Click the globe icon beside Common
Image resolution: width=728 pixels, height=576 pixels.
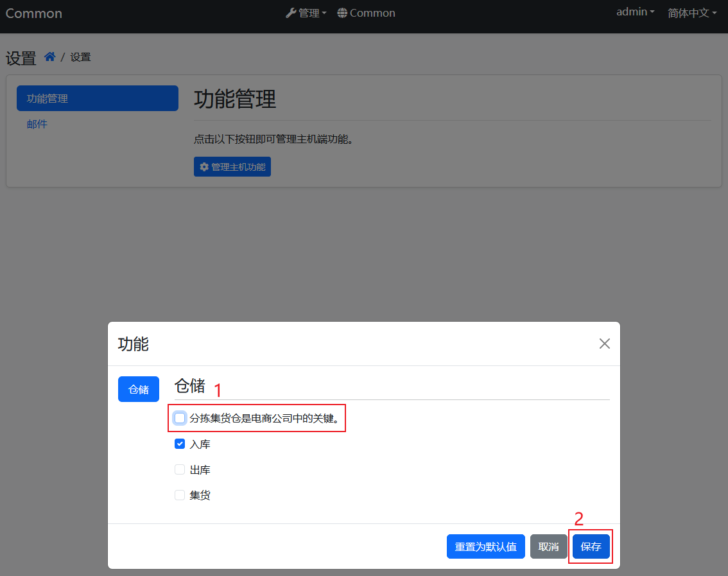342,13
